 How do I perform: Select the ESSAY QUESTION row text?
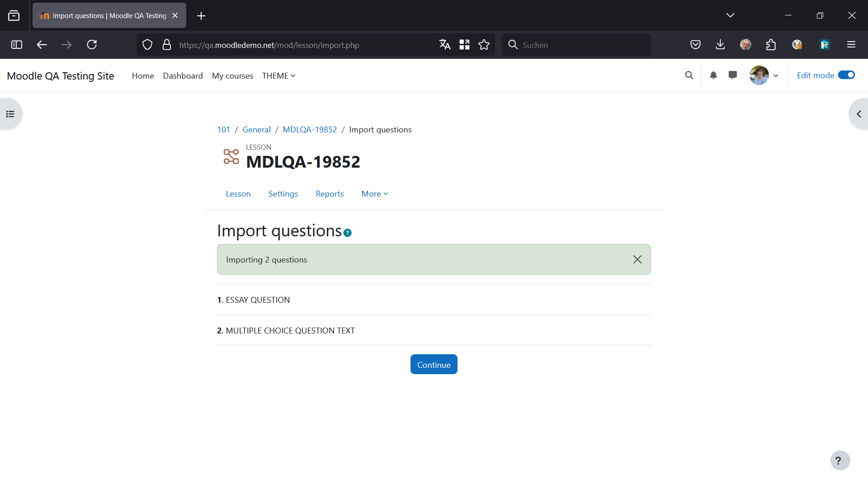click(x=258, y=300)
